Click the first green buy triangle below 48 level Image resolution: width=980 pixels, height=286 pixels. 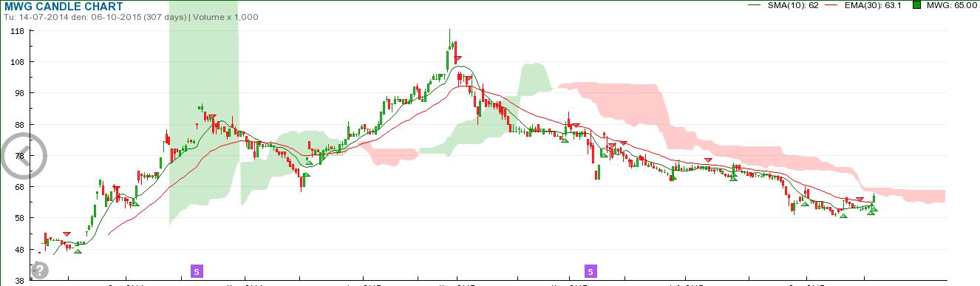[78, 251]
